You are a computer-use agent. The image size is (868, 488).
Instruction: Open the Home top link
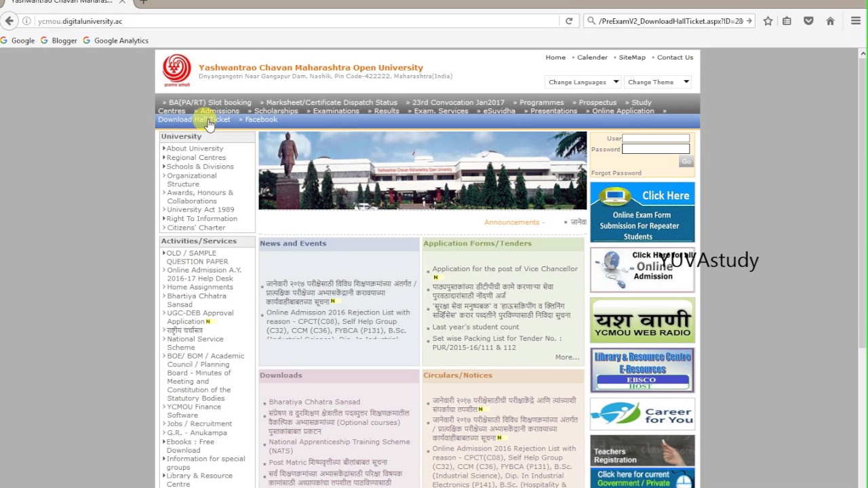555,58
